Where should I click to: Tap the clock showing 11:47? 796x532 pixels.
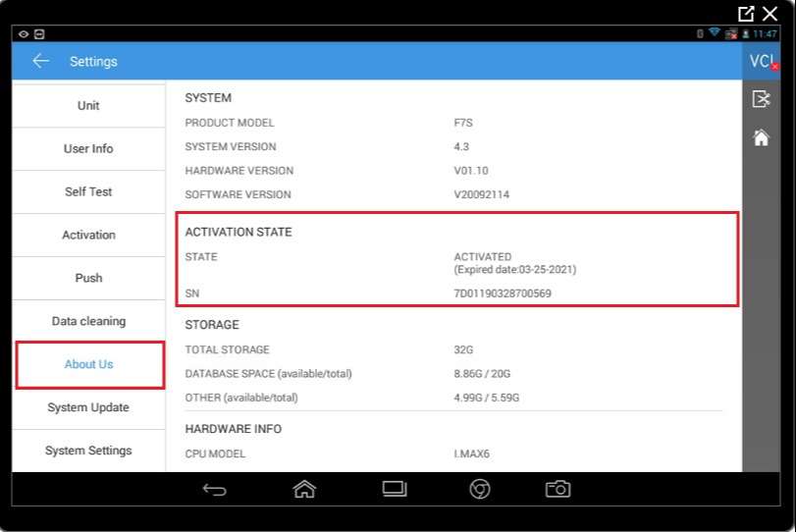765,34
